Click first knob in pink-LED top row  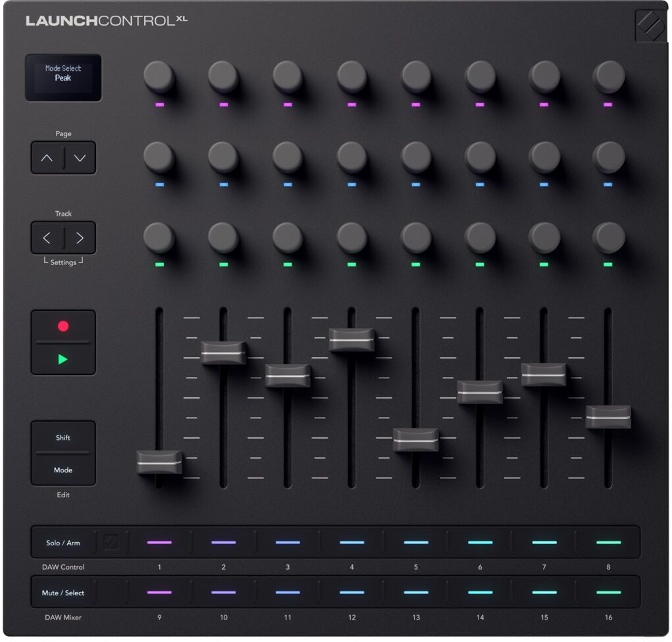coord(159,77)
